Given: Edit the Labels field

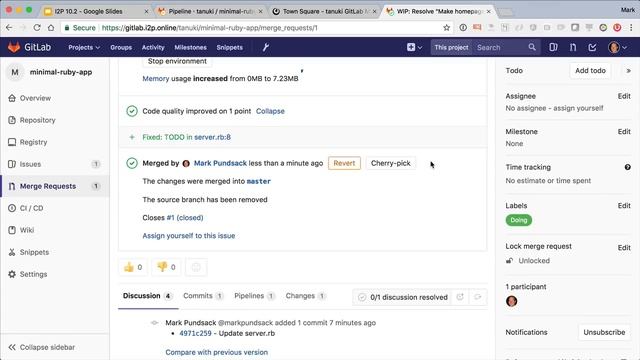Looking at the screenshot, I should (x=624, y=206).
